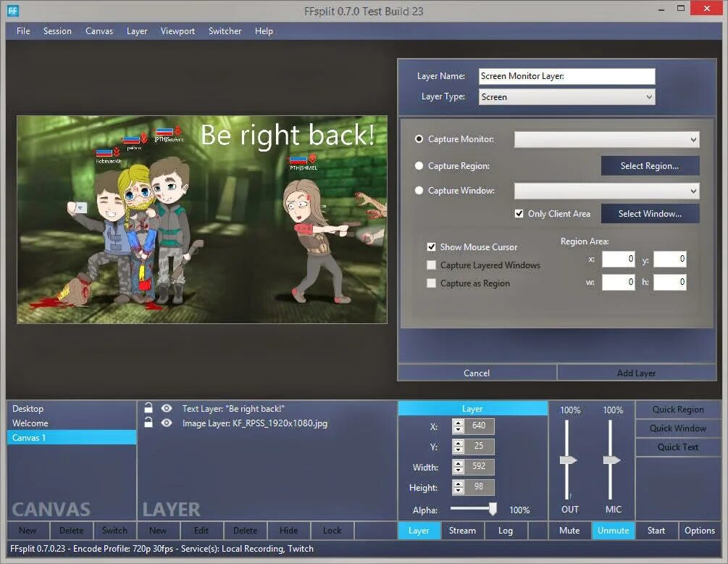Click Delete under the Canvas panel

pyautogui.click(x=72, y=530)
